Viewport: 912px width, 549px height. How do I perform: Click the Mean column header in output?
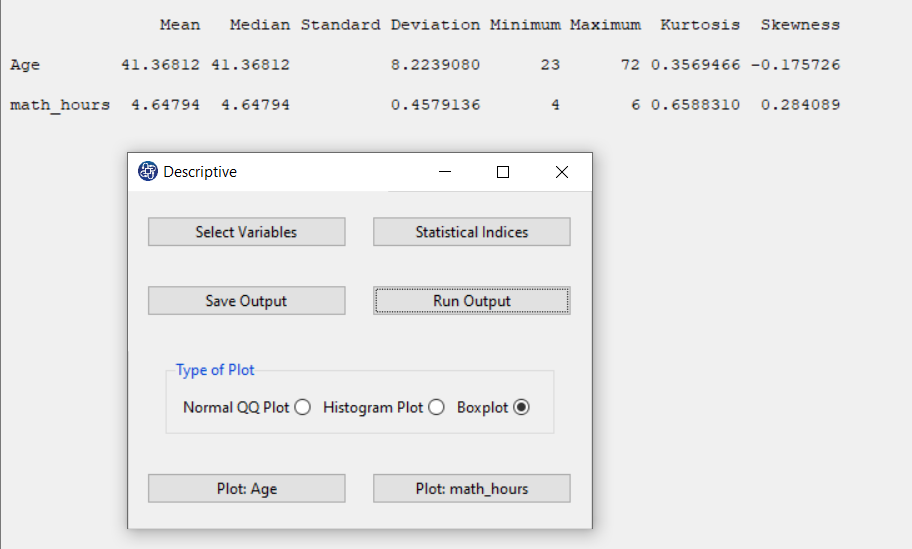180,25
